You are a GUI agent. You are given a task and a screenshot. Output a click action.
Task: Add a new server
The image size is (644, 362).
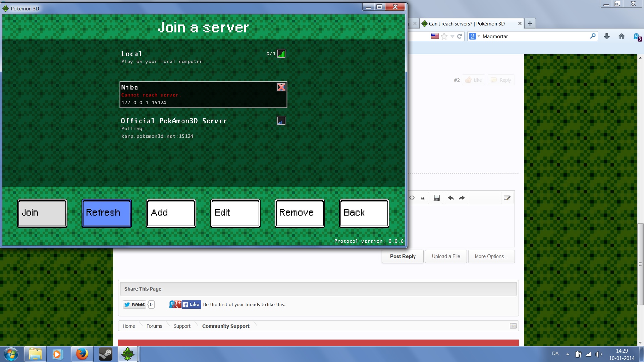point(171,213)
